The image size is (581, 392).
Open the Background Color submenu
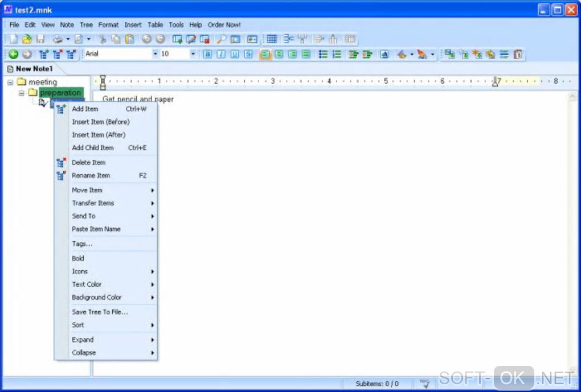point(113,297)
